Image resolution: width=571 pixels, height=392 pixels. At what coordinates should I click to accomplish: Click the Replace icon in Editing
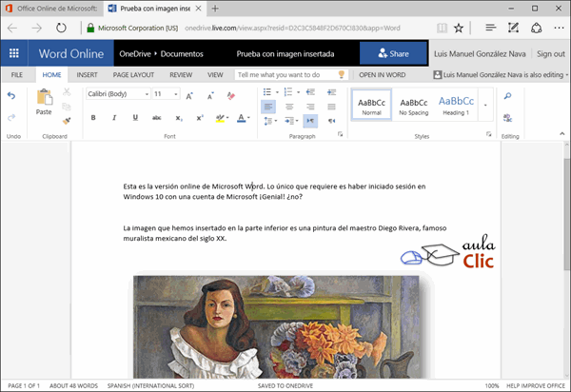pos(507,118)
